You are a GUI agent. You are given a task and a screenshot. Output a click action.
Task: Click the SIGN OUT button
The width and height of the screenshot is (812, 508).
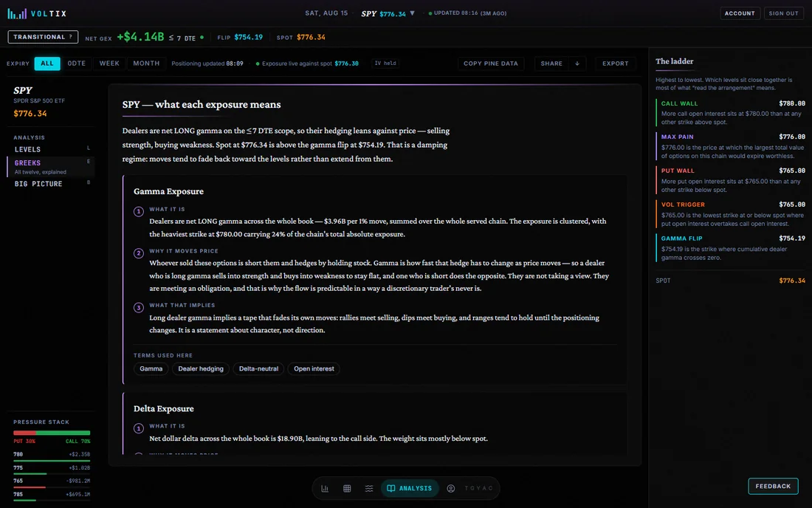pos(783,13)
